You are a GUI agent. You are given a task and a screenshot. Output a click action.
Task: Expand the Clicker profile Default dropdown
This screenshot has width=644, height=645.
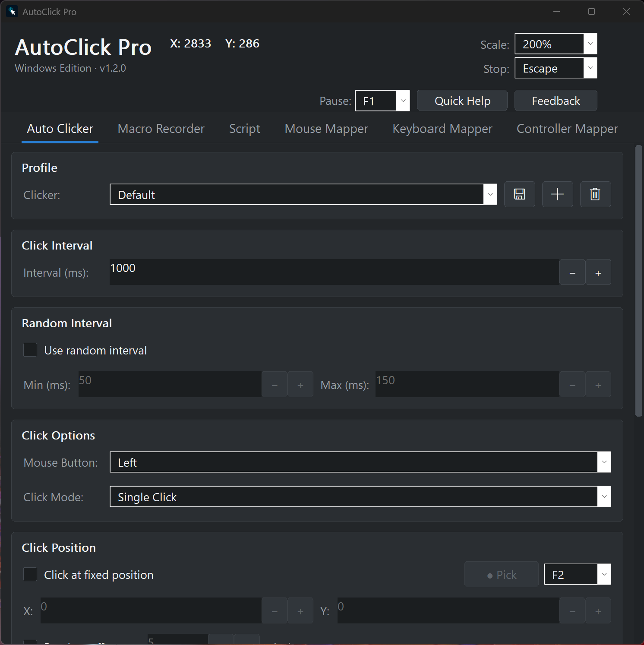point(303,194)
